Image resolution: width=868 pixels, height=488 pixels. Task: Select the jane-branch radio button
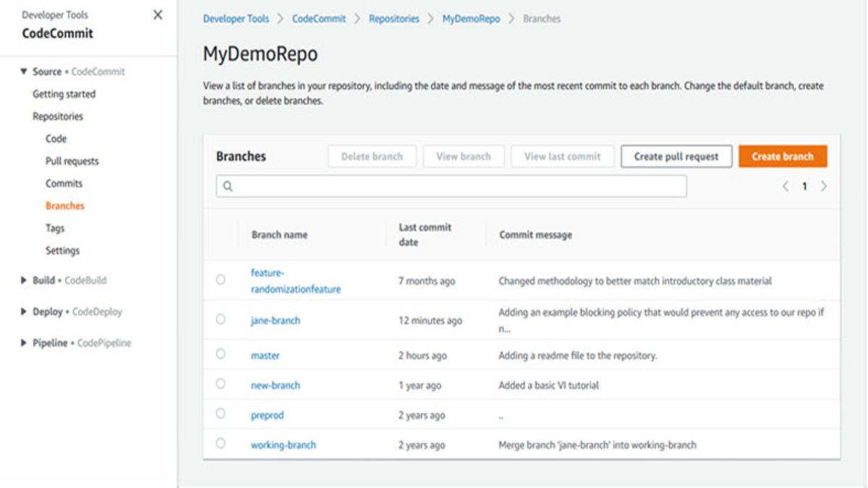221,320
